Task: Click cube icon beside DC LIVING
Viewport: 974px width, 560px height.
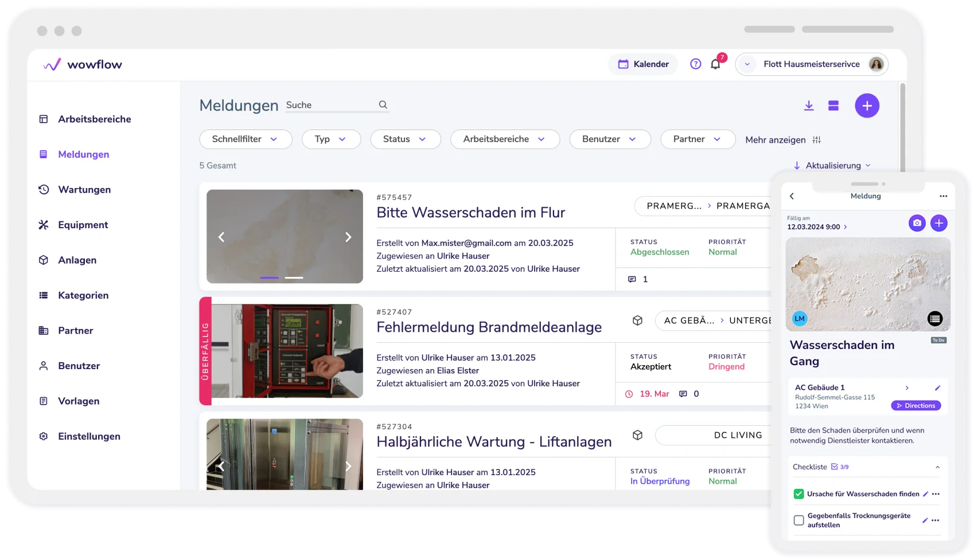Action: tap(637, 435)
